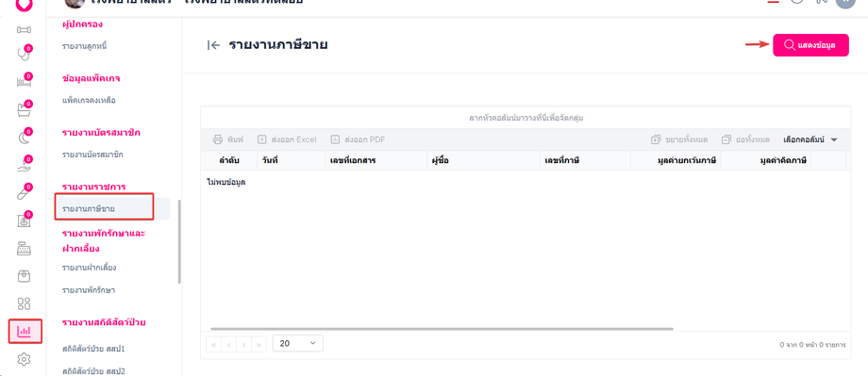Go to the next page with the single-right pager
Image resolution: width=868 pixels, height=376 pixels.
[243, 345]
